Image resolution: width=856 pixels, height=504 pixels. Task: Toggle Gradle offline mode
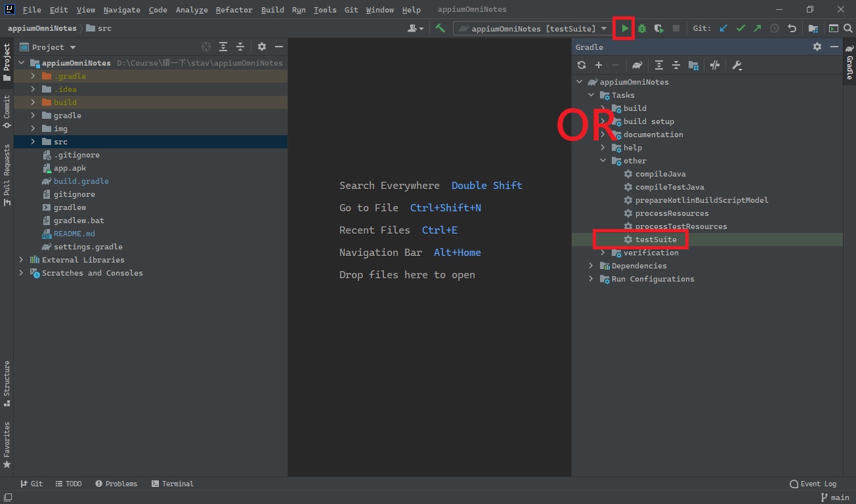pyautogui.click(x=715, y=65)
